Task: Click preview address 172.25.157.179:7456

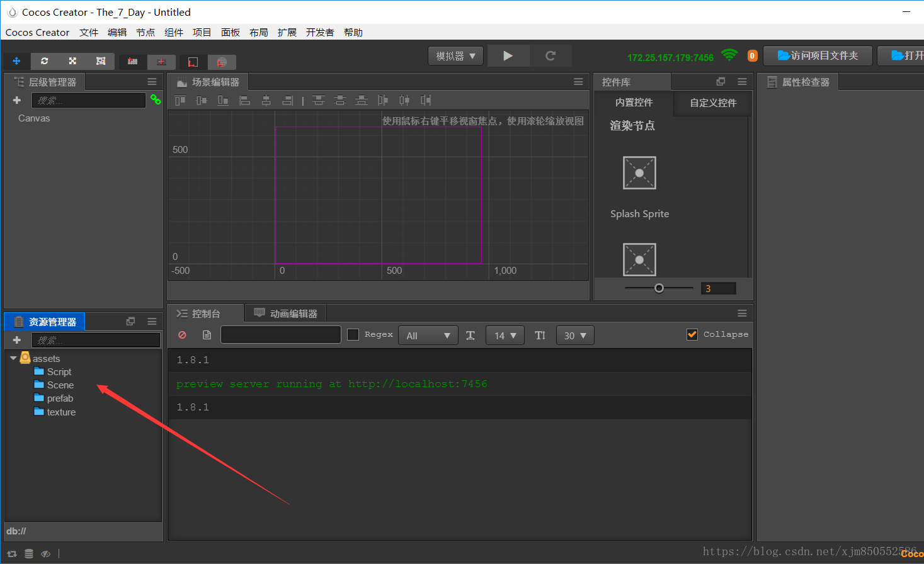Action: click(x=670, y=57)
